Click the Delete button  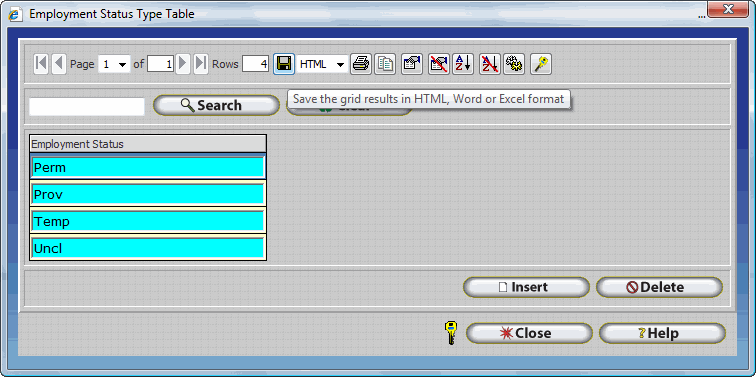point(659,287)
